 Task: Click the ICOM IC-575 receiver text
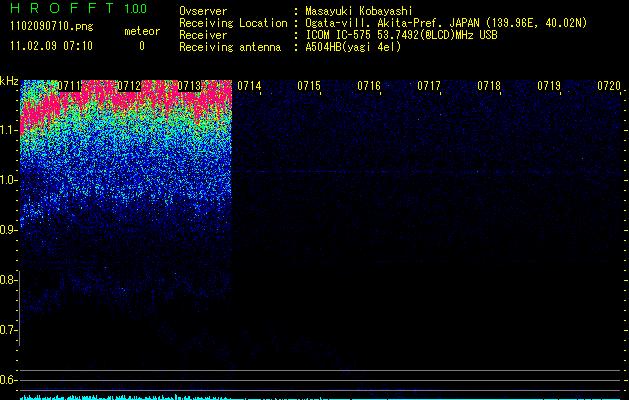click(401, 35)
